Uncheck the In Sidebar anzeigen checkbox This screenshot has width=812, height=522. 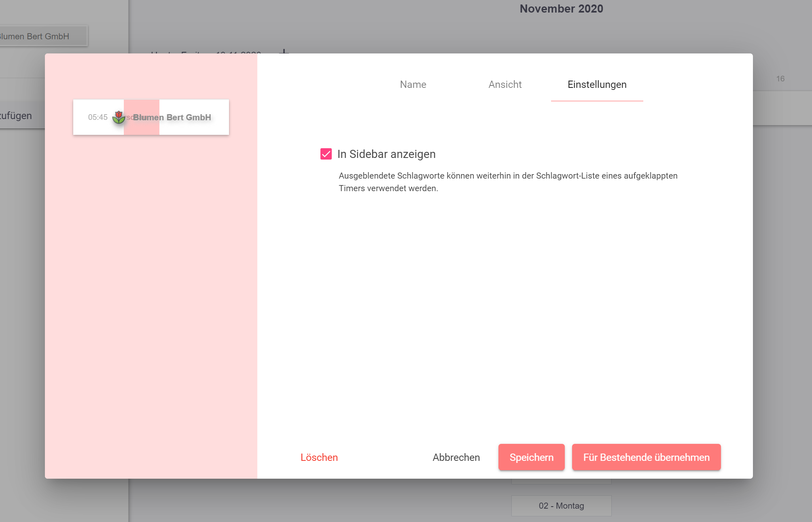point(326,154)
